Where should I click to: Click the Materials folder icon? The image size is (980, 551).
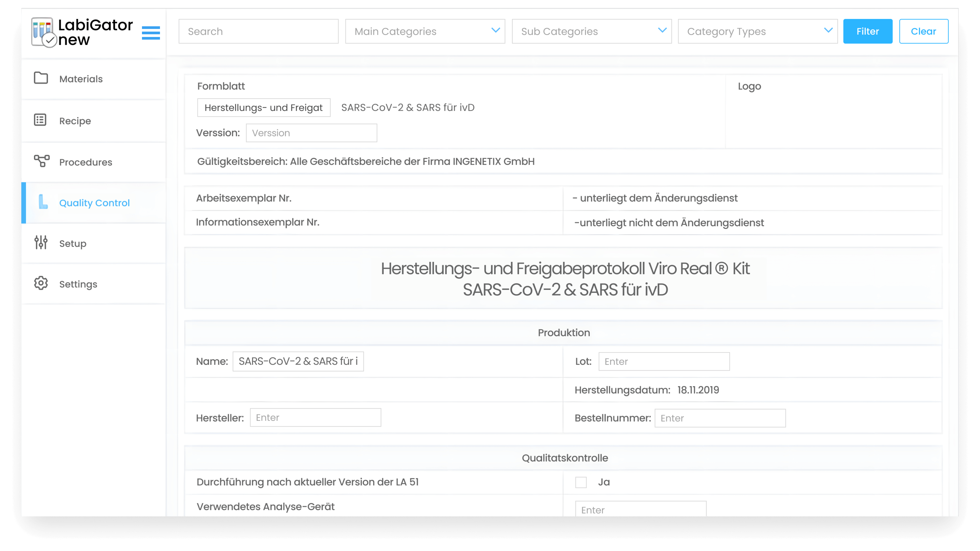[x=41, y=78]
